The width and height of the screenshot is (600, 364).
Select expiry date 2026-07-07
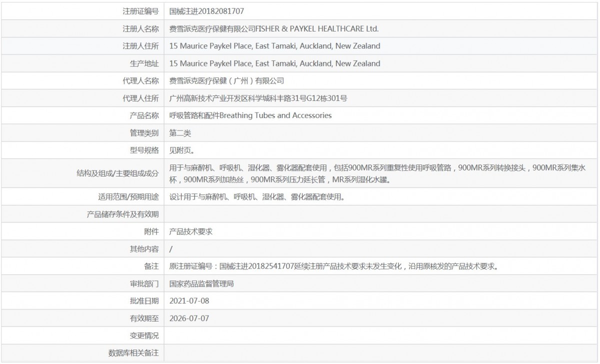pos(189,318)
